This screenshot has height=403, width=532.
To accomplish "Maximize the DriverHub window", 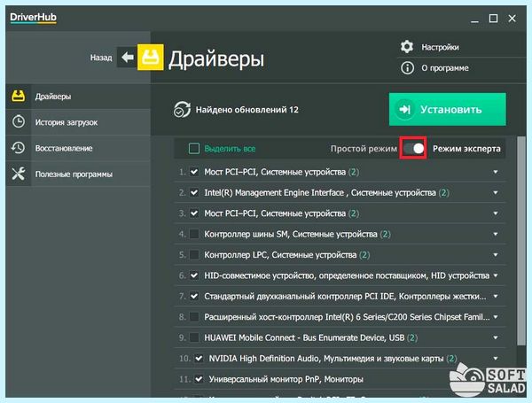I will coord(493,19).
